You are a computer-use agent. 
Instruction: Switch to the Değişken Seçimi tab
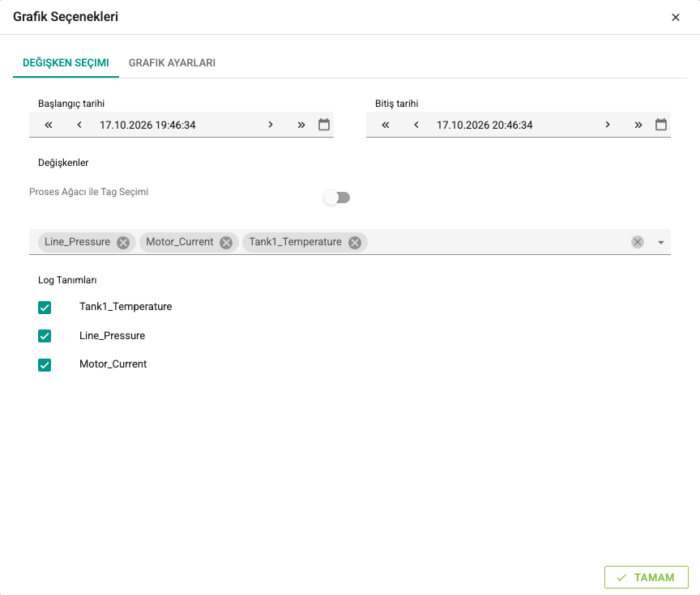[x=66, y=63]
